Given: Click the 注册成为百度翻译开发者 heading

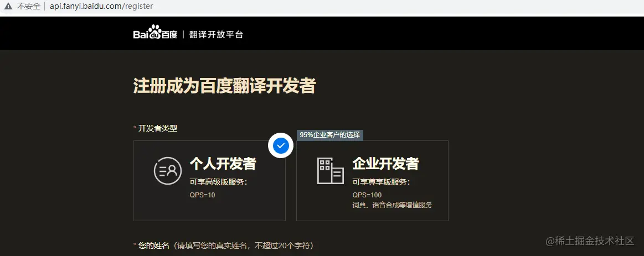Looking at the screenshot, I should pyautogui.click(x=224, y=86).
